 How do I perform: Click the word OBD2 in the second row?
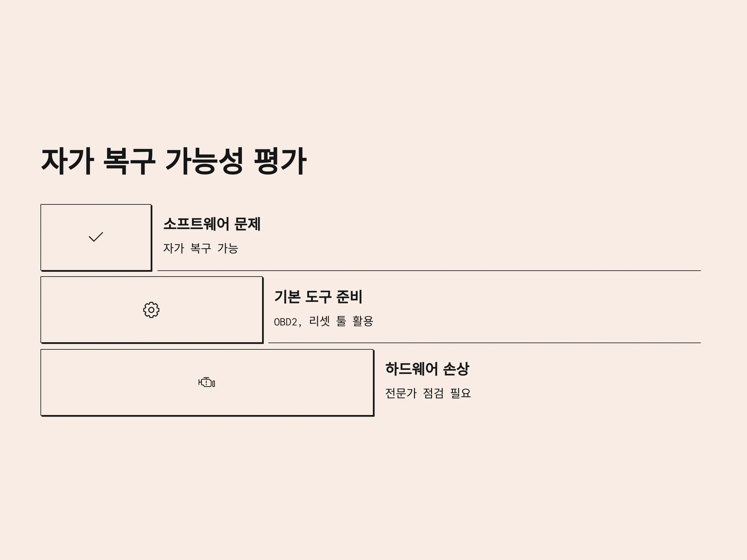point(286,322)
